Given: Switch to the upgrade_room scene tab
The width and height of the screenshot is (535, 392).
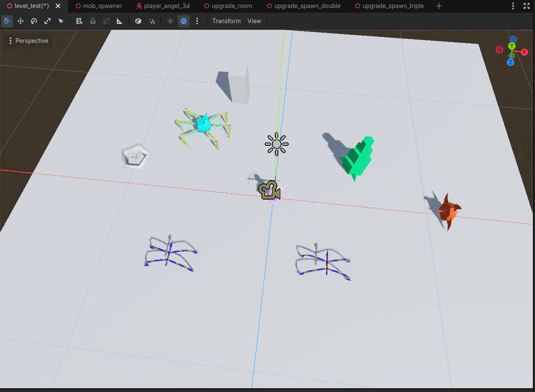Looking at the screenshot, I should [228, 6].
